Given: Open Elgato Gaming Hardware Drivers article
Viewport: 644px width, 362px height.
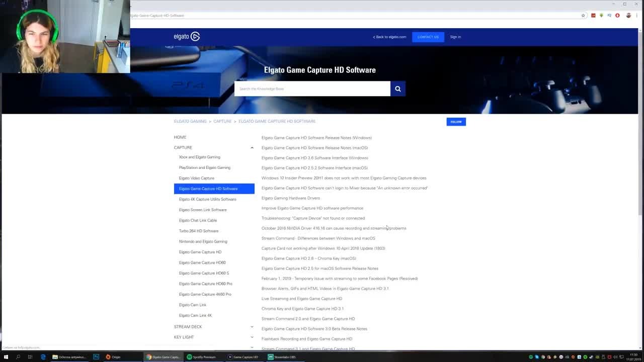Looking at the screenshot, I should pyautogui.click(x=290, y=198).
